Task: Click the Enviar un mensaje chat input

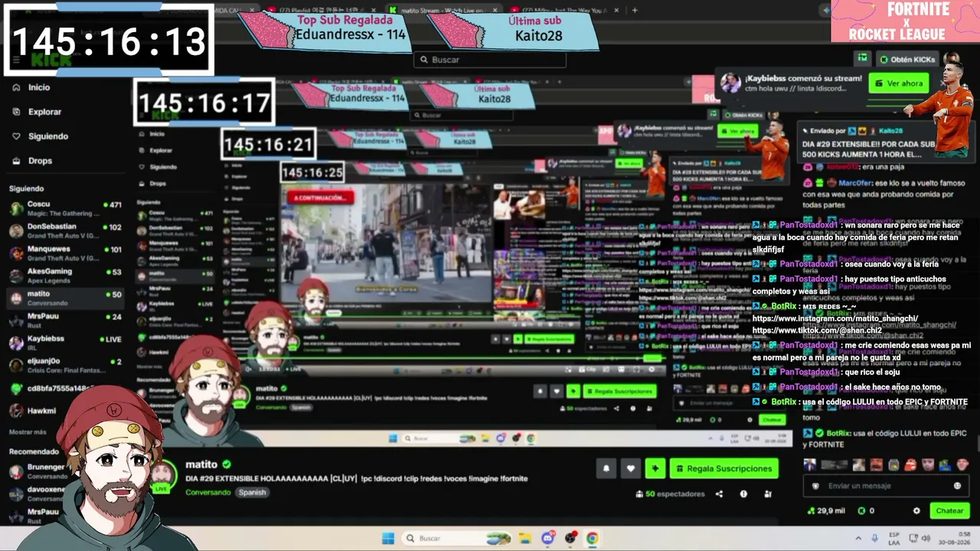Action: [887, 486]
